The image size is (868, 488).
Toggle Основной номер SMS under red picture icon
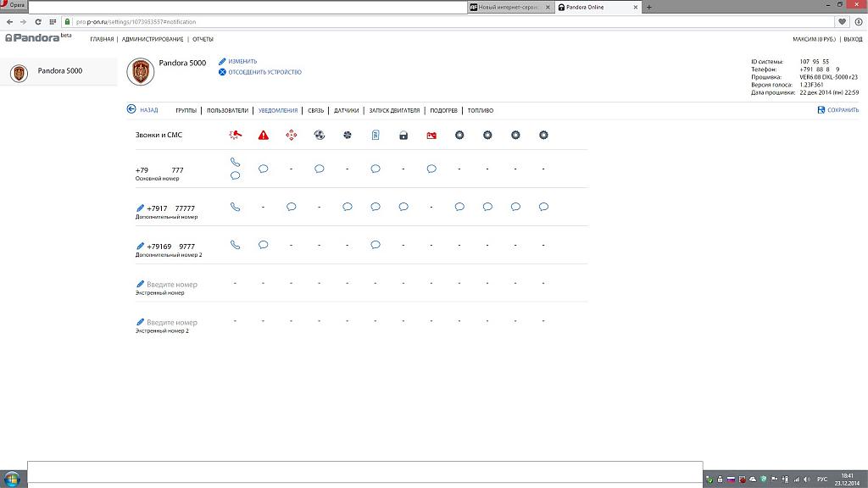[431, 169]
